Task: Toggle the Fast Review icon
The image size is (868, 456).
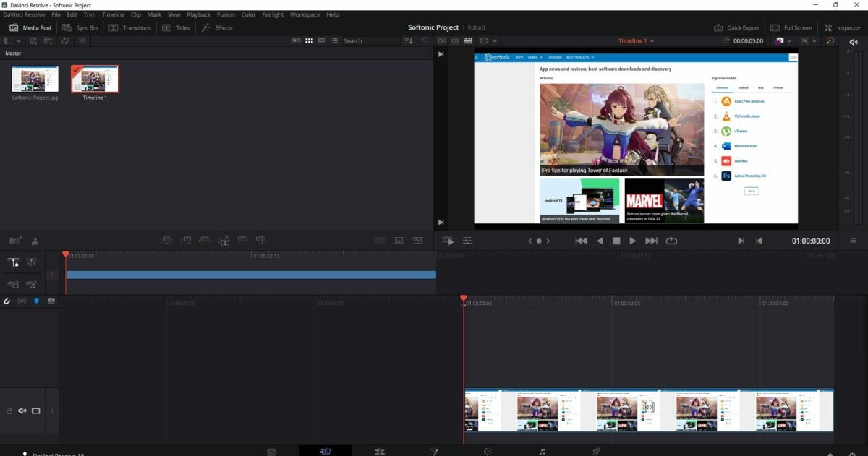Action: pyautogui.click(x=448, y=241)
